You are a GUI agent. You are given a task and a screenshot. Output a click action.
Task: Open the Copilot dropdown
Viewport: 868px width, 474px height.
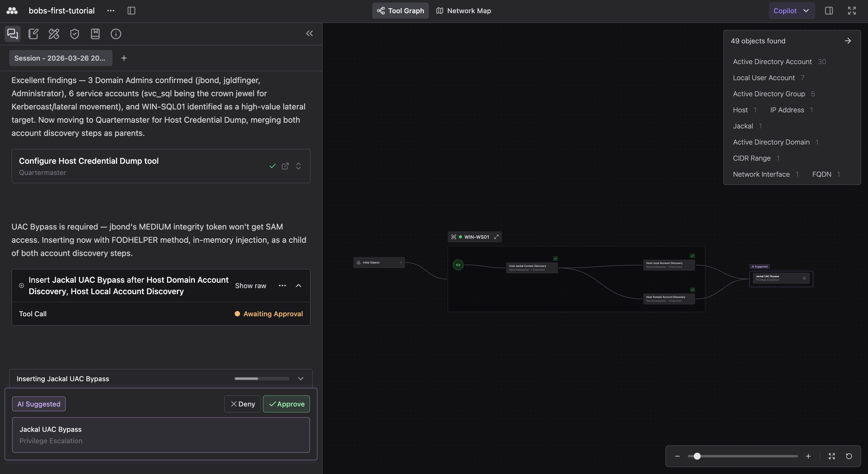click(792, 10)
